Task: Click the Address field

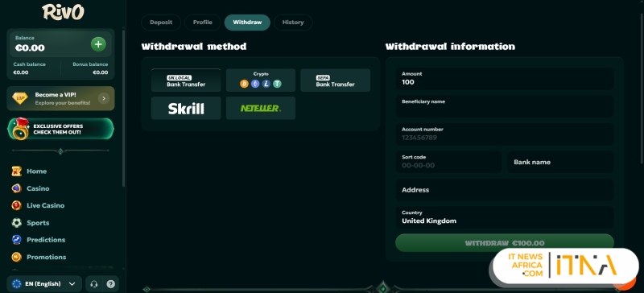Action: point(505,190)
